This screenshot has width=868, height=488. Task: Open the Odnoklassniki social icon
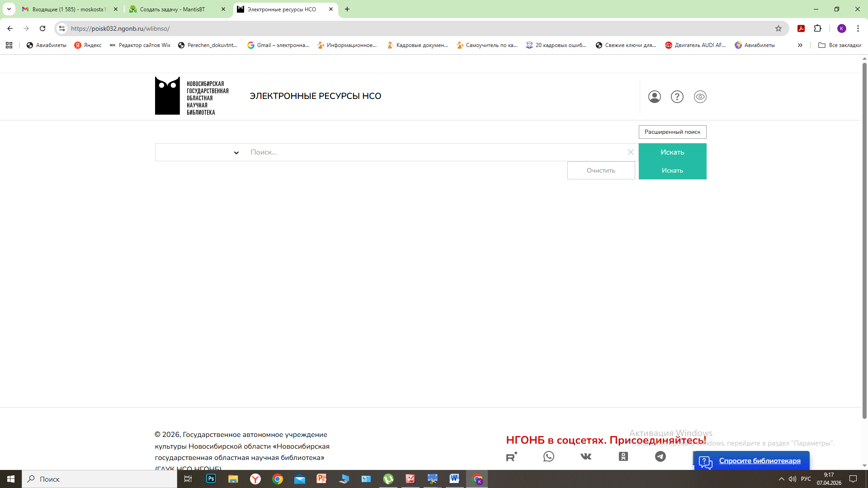[623, 456]
